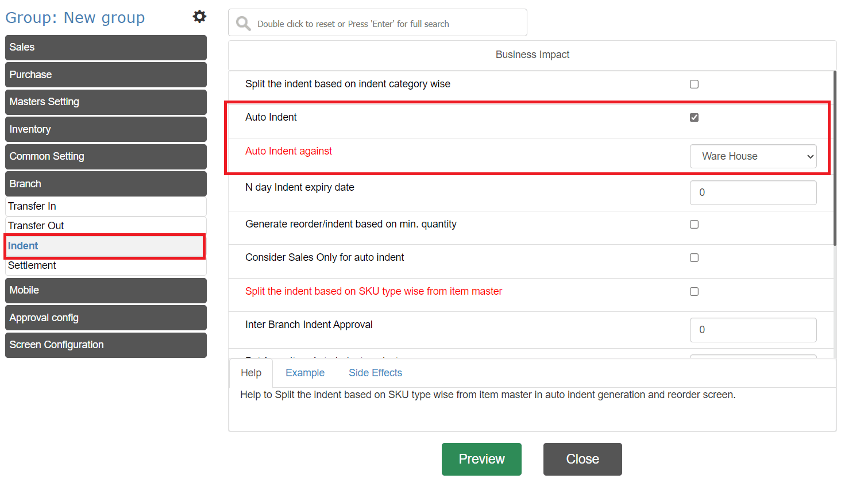Open group settings gear icon
Viewport: 868px width, 490px height.
199,17
